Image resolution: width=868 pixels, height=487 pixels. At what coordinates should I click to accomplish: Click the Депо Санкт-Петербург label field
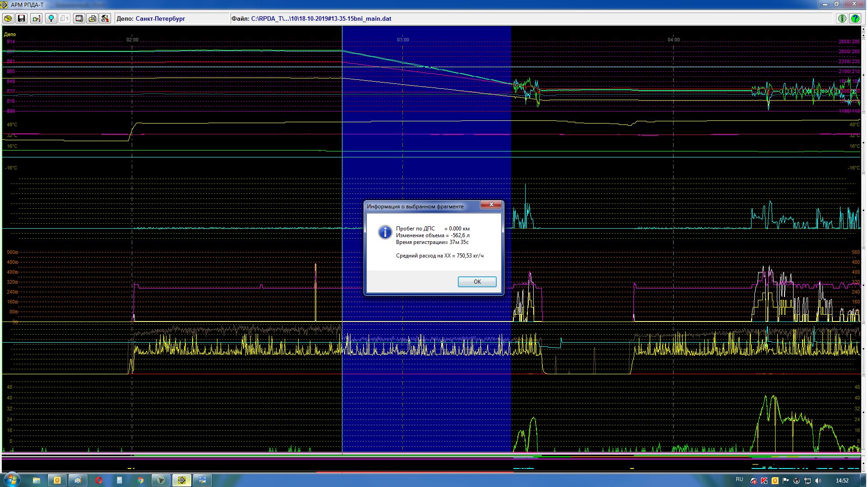tap(151, 18)
